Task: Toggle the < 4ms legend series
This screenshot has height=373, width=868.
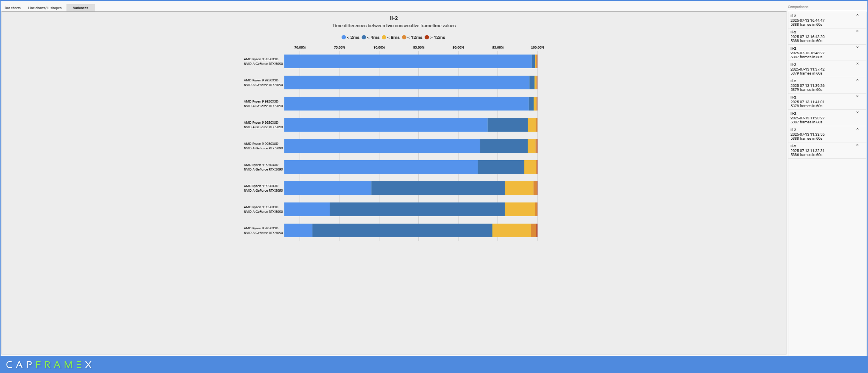Action: click(371, 37)
